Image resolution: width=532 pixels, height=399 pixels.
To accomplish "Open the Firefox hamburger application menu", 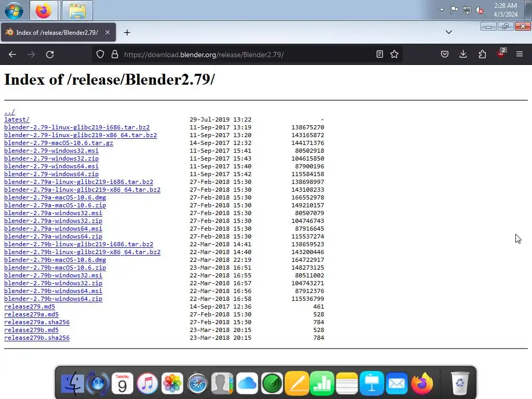I will coord(520,54).
